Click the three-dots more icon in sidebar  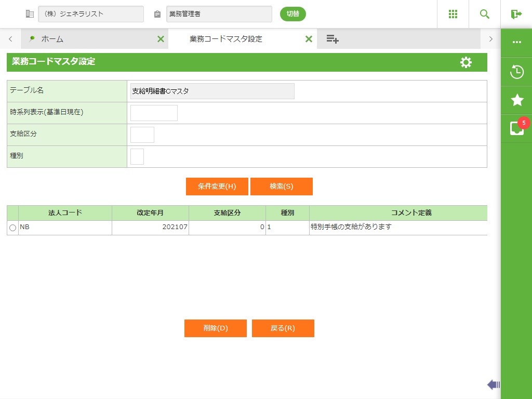point(516,42)
